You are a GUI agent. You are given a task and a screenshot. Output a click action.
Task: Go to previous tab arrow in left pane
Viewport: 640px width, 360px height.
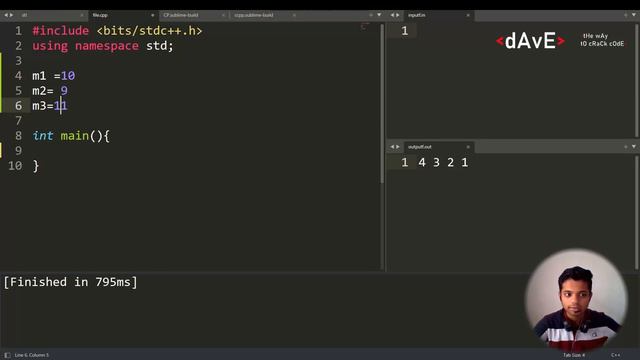pyautogui.click(x=5, y=15)
